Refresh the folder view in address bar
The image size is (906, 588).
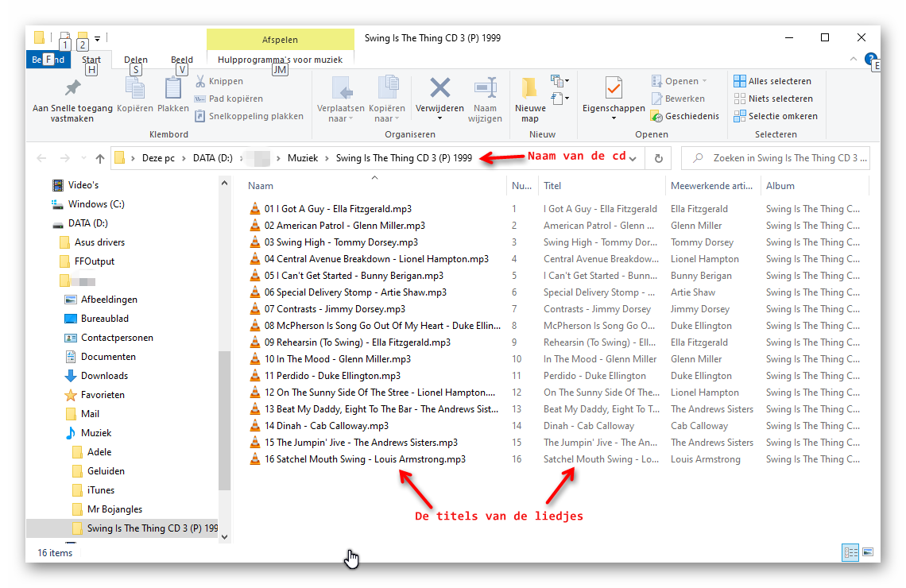[x=658, y=158]
